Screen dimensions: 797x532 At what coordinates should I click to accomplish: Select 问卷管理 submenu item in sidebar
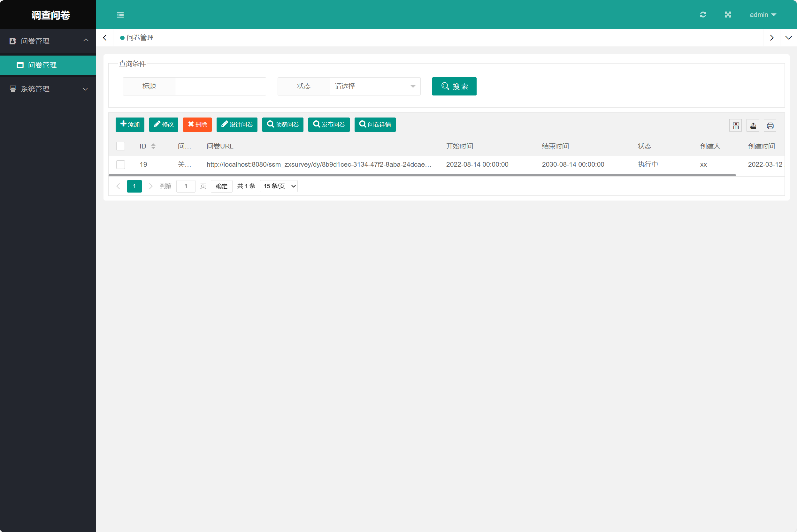42,65
